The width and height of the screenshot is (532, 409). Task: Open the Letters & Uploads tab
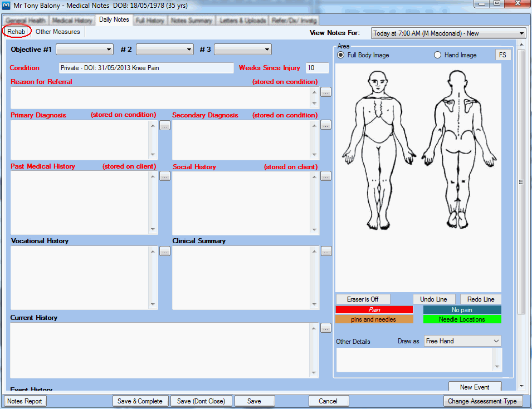[241, 21]
